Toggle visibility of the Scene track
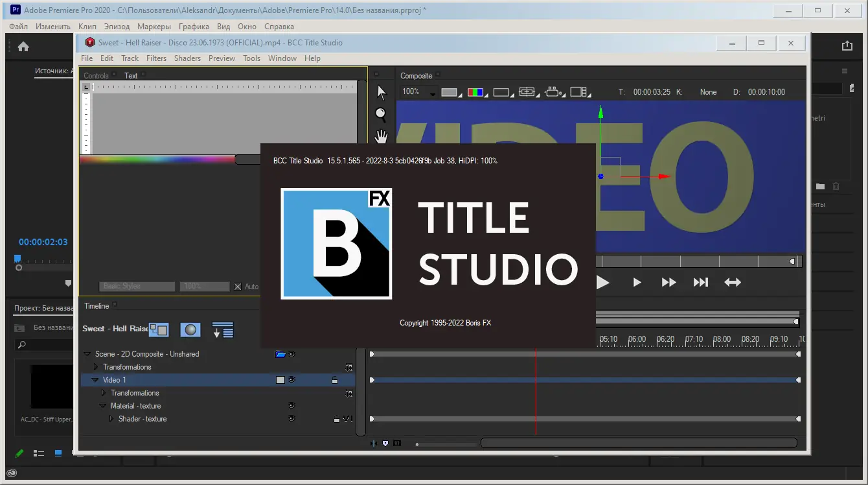Screen dimensions: 868x485 click(x=292, y=354)
